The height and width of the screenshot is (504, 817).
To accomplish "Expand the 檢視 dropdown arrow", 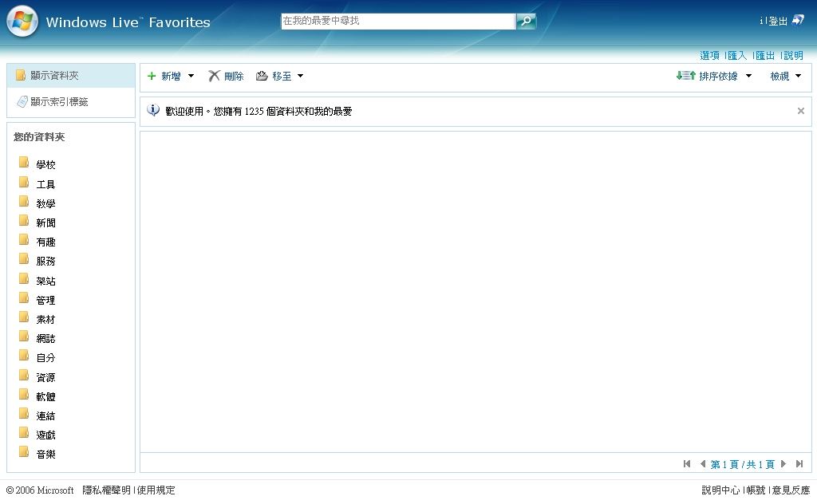I will (798, 76).
